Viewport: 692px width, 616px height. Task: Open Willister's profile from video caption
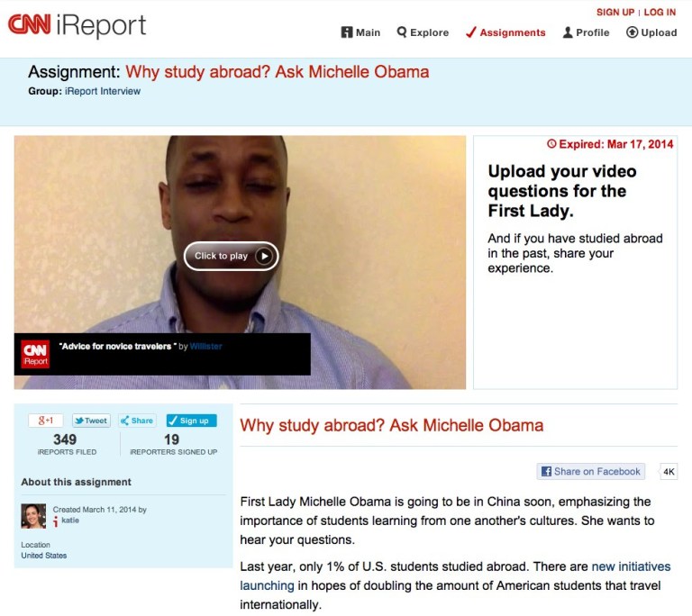click(205, 347)
